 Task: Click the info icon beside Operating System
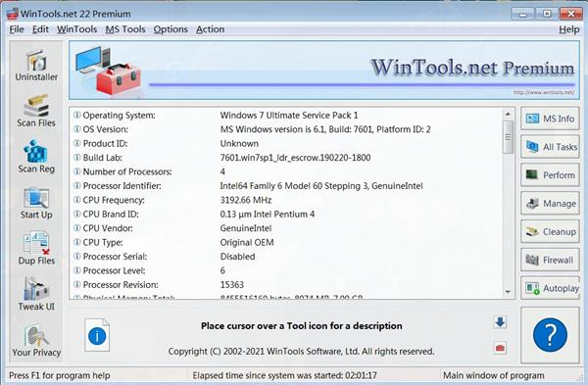click(76, 115)
